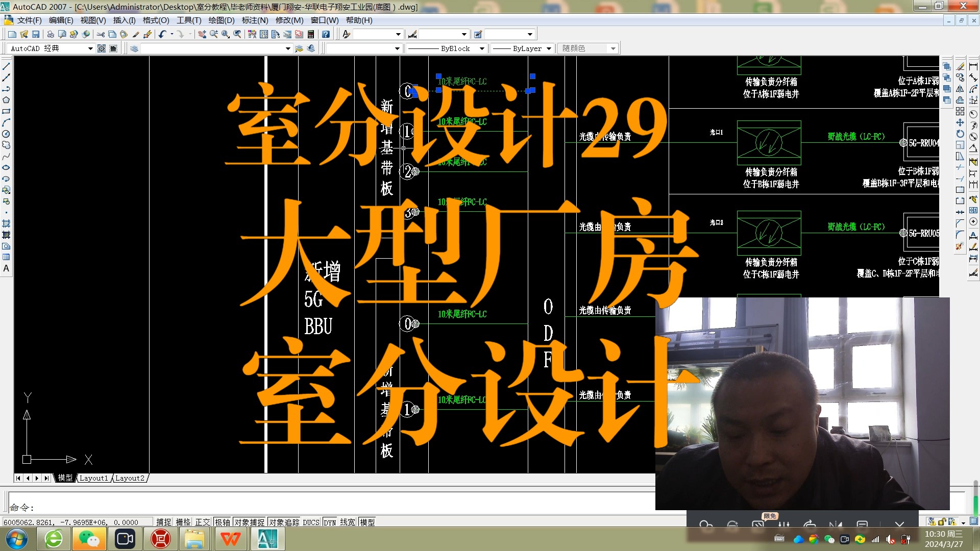Viewport: 980px width, 551px height.
Task: Toggle 极轴 polar tracking
Action: [x=223, y=522]
